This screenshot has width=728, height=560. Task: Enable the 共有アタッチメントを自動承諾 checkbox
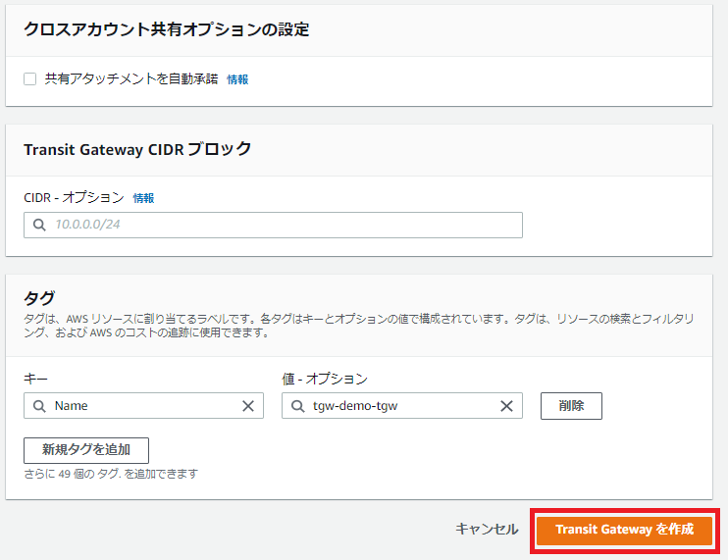(x=30, y=78)
